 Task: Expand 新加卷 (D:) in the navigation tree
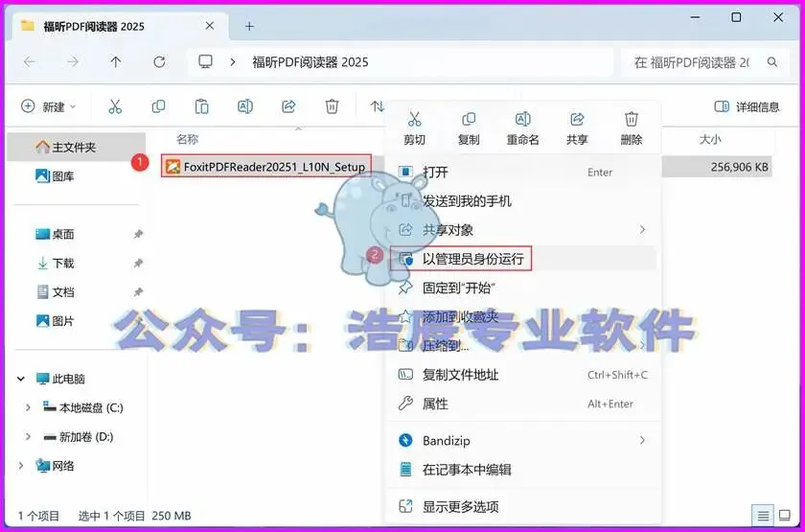pyautogui.click(x=28, y=437)
